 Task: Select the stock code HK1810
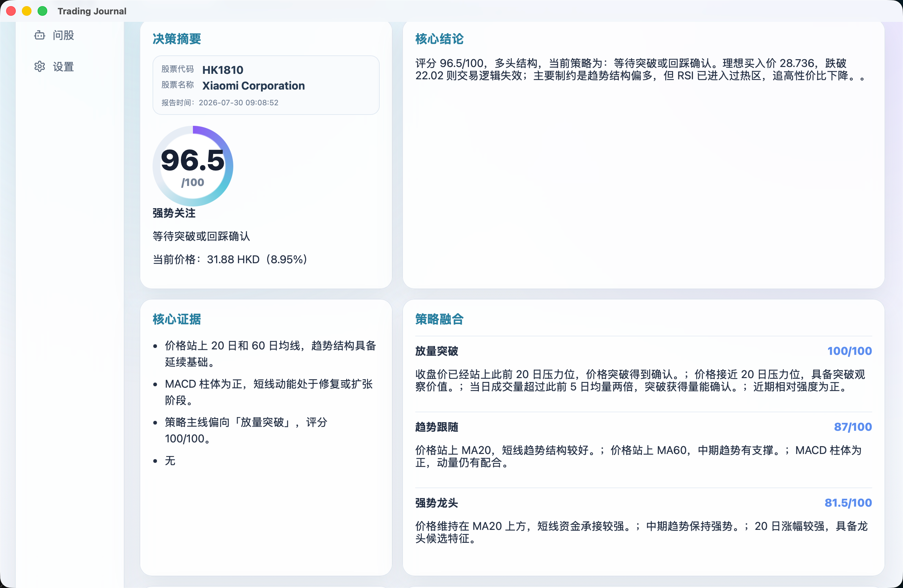tap(223, 70)
